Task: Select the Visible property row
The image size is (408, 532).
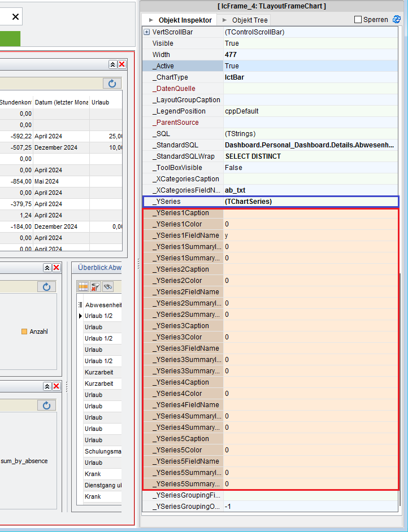Action: (x=270, y=43)
